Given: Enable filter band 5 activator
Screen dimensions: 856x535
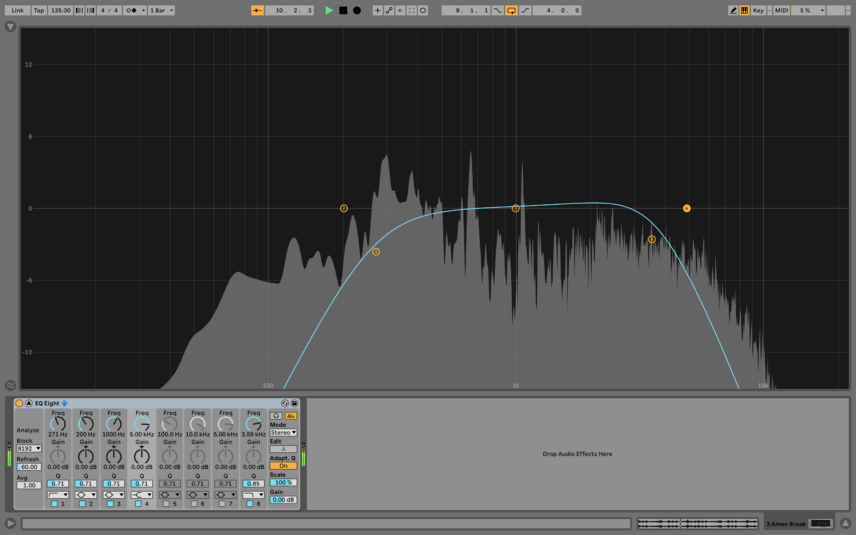Looking at the screenshot, I should tap(166, 504).
